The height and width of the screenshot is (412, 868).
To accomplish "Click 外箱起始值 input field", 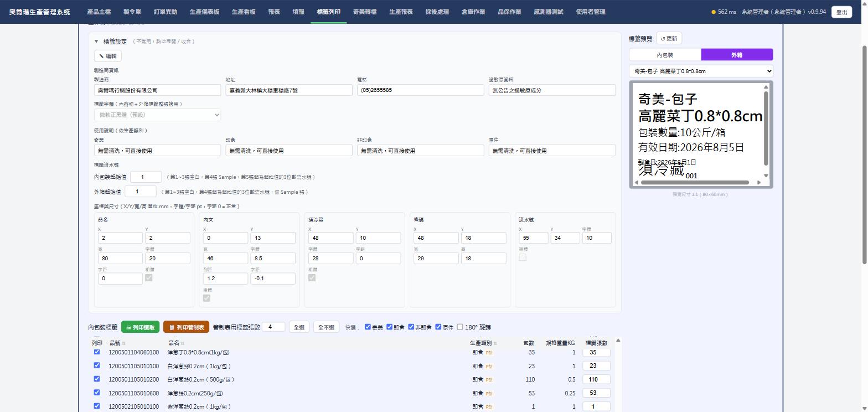I will click(x=141, y=192).
